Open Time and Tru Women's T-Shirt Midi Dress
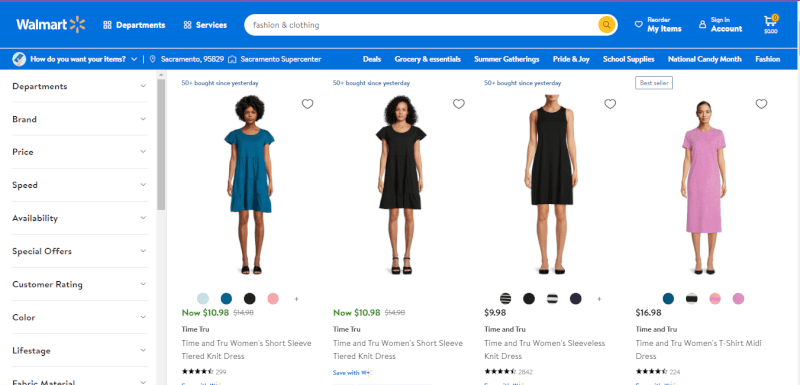Screen dimensions: 800x385 pos(698,349)
